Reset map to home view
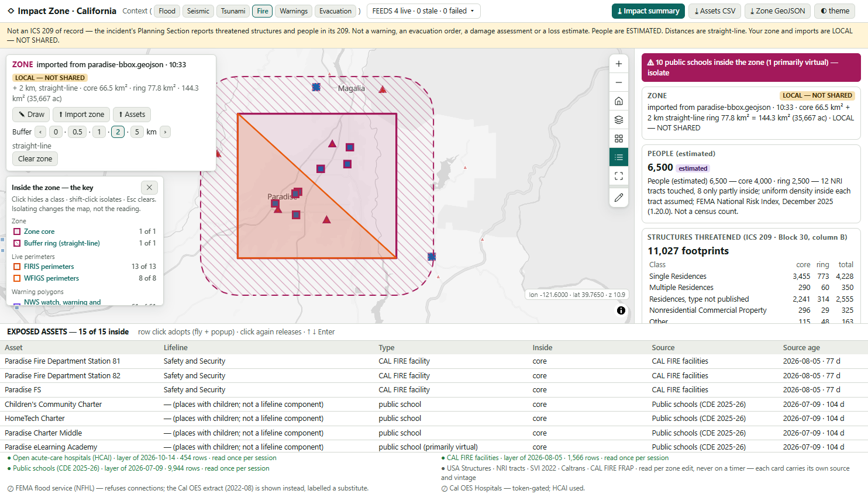Viewport: 868px width, 494px height. (x=619, y=101)
